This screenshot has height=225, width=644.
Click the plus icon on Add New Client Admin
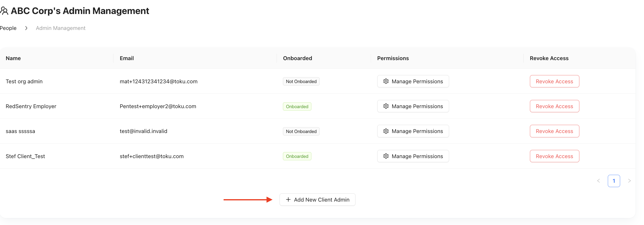[x=288, y=199]
